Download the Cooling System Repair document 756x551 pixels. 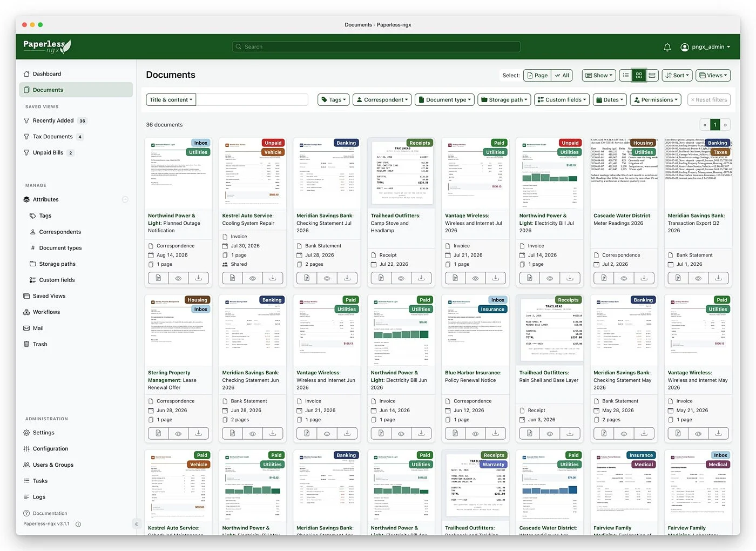click(273, 278)
